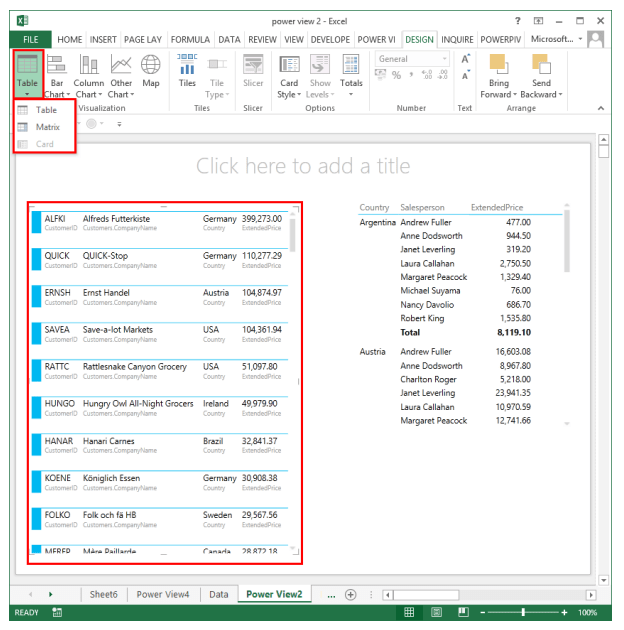Open Tile Type options
Viewport: 624px width, 630px height.
click(x=217, y=77)
